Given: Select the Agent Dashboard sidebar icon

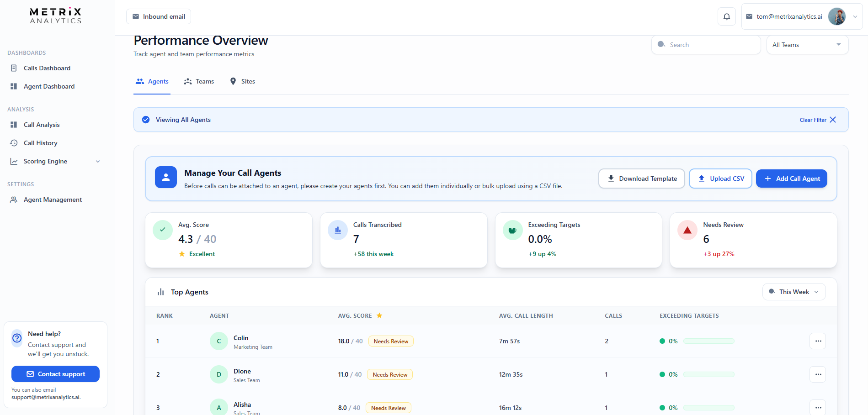Looking at the screenshot, I should (x=15, y=86).
